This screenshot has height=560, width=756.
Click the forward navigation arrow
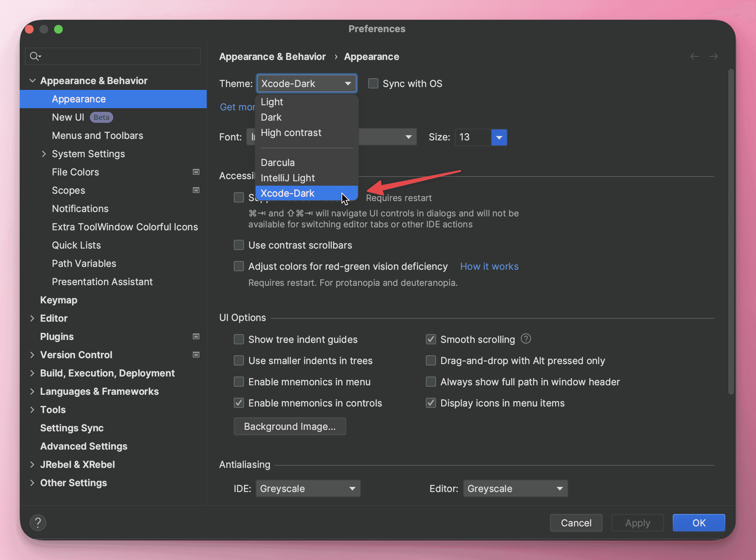[713, 56]
